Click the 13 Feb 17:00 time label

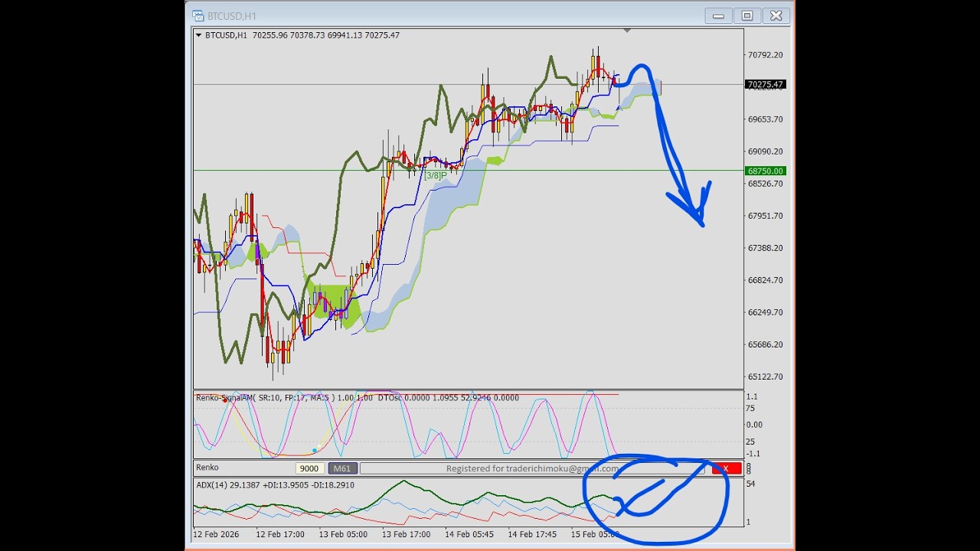click(x=407, y=534)
